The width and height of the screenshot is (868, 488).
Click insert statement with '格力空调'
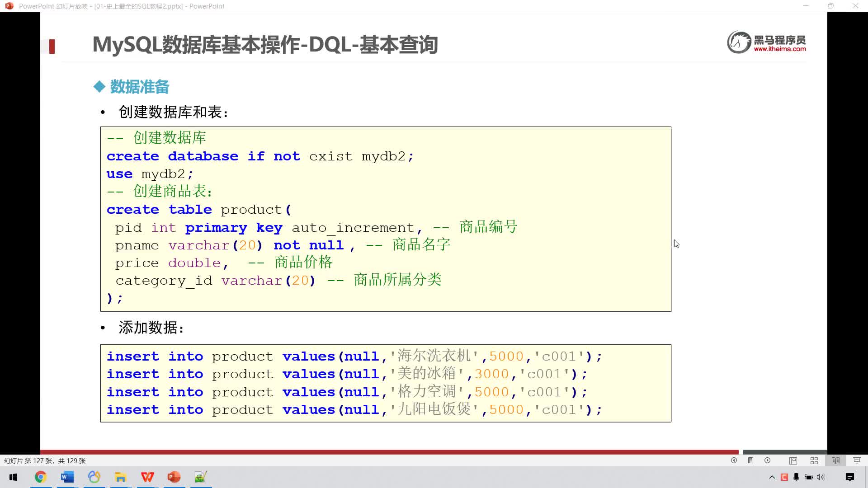click(347, 392)
